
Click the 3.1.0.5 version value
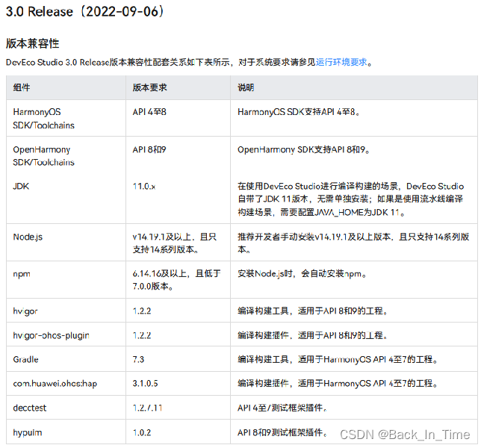145,383
